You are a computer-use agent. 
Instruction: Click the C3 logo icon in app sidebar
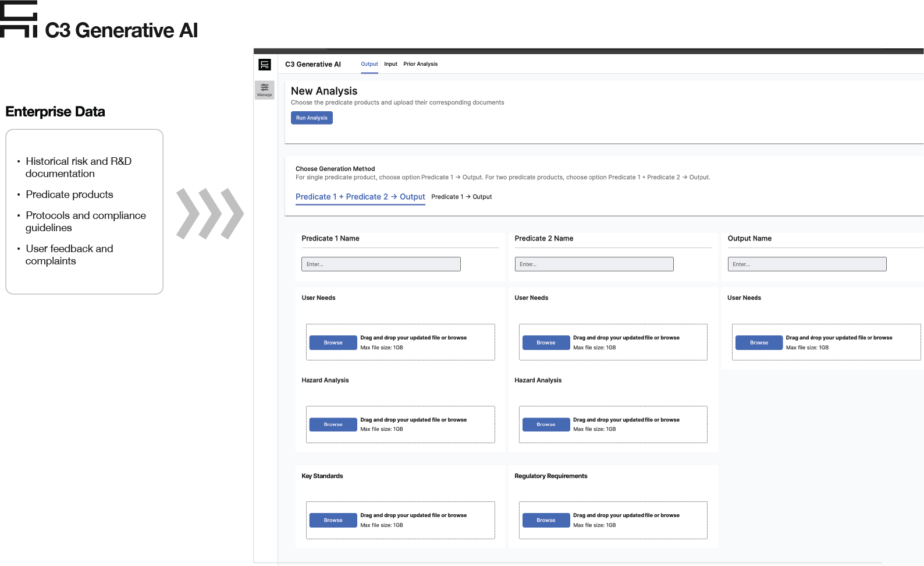point(265,65)
